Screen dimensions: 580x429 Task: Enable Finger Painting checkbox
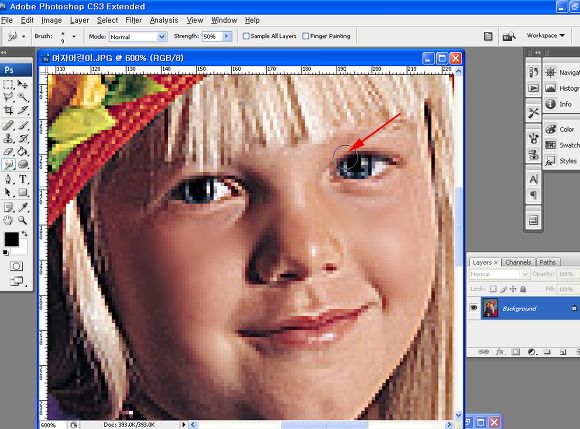point(306,36)
